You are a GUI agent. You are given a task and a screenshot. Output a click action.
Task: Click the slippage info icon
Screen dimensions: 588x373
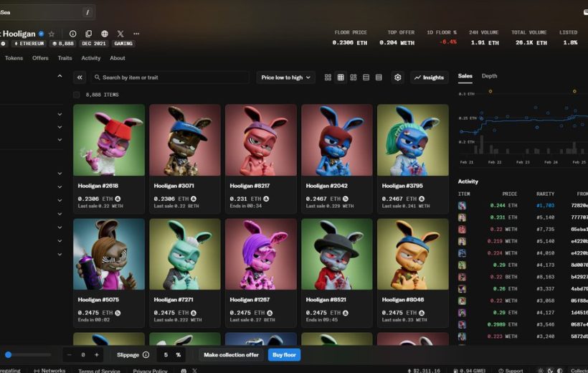[146, 354]
